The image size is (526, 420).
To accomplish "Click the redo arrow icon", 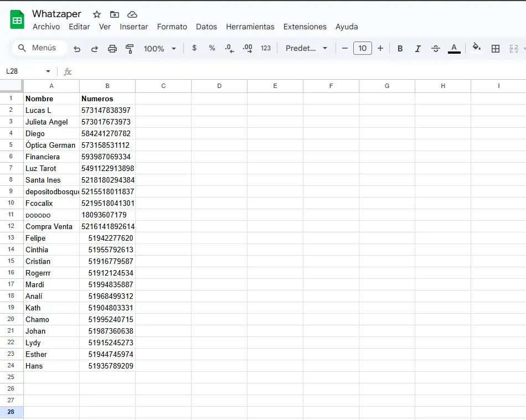I will click(95, 49).
